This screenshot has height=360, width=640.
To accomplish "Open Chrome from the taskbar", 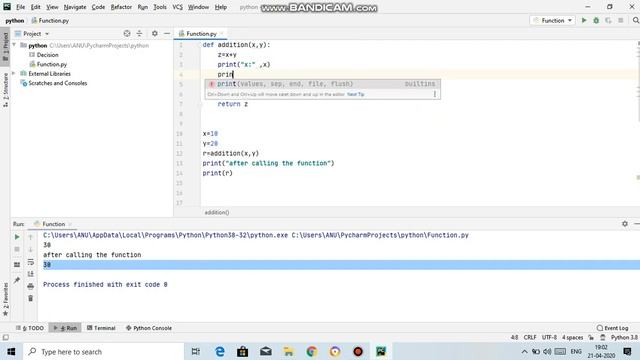I will [312, 351].
